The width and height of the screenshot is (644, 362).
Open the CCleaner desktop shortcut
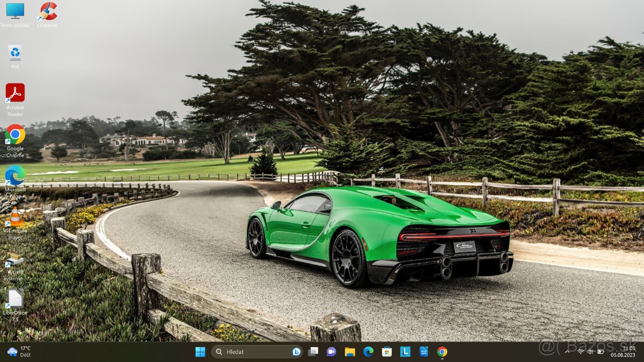(x=48, y=11)
